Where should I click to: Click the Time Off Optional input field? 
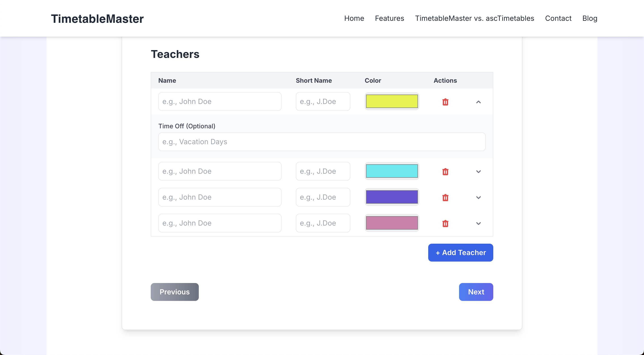(322, 141)
